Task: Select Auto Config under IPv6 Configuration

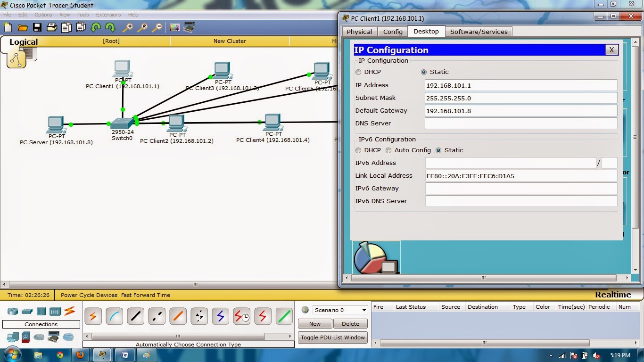Action: (x=388, y=150)
